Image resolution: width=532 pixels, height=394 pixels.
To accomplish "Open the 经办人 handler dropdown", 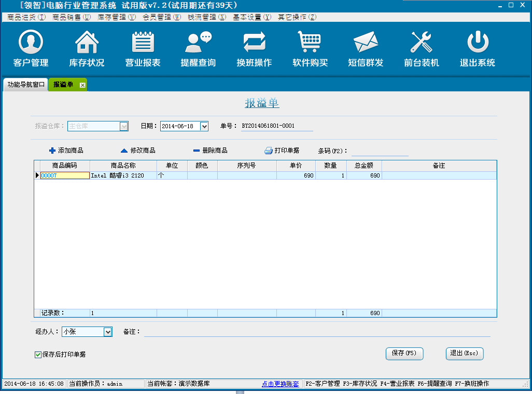I will click(108, 332).
